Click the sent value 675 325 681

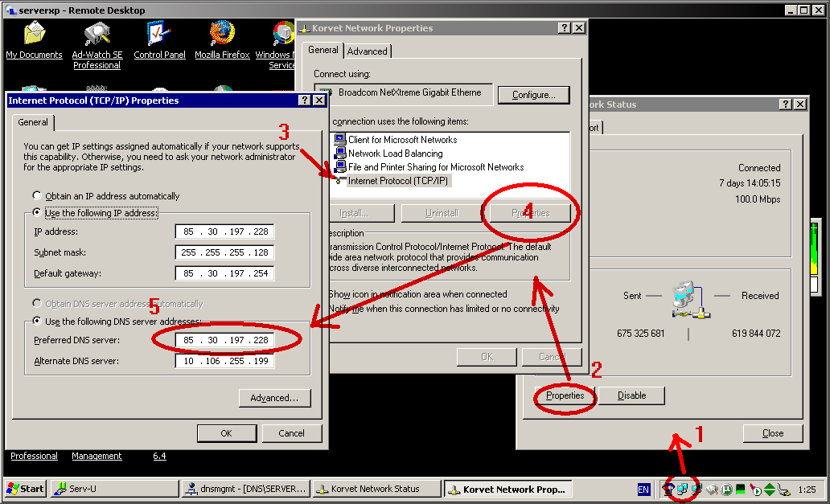[640, 334]
